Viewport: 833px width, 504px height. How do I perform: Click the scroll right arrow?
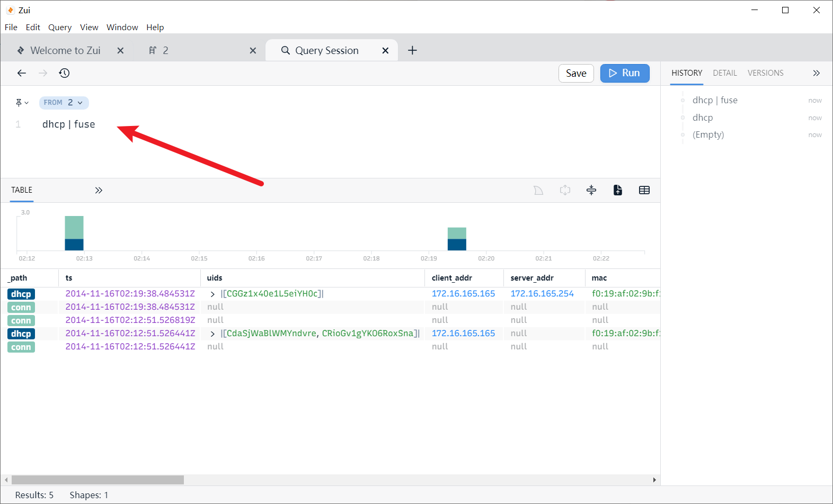tap(654, 480)
